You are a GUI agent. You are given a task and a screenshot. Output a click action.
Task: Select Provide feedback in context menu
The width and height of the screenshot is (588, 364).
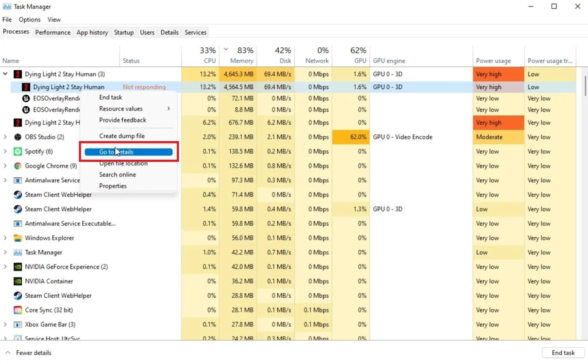pos(128,120)
